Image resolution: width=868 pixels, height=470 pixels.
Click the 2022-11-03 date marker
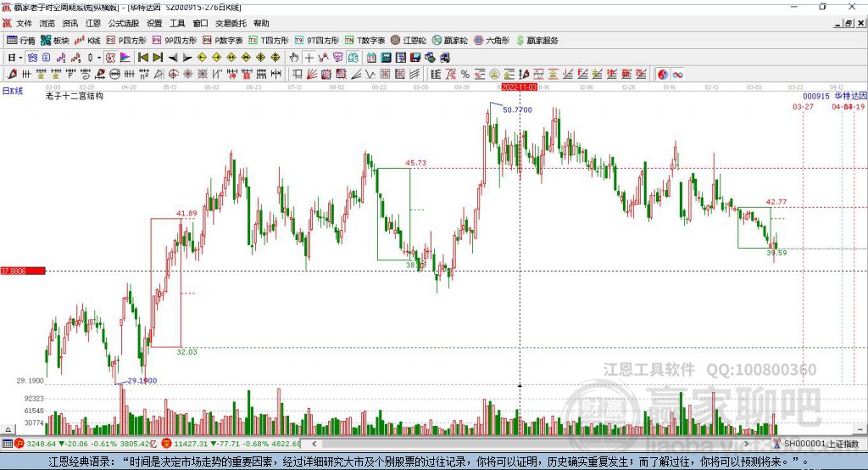pos(520,87)
